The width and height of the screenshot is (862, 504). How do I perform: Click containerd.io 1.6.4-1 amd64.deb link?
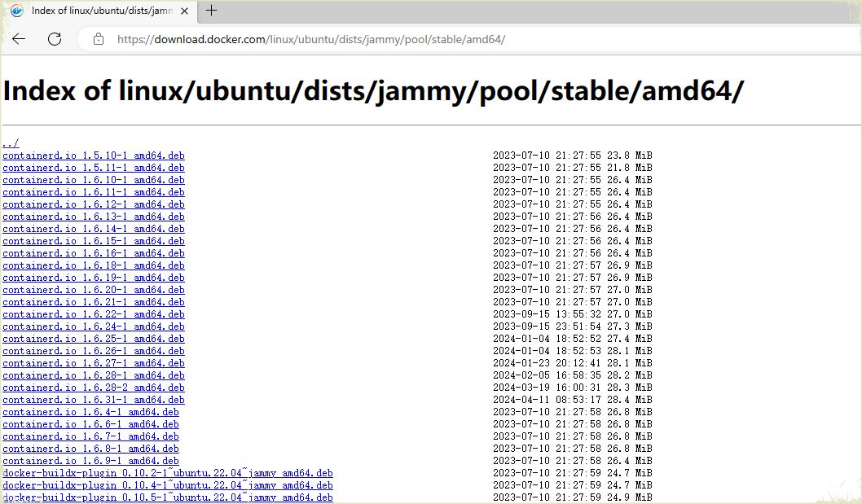(x=90, y=412)
